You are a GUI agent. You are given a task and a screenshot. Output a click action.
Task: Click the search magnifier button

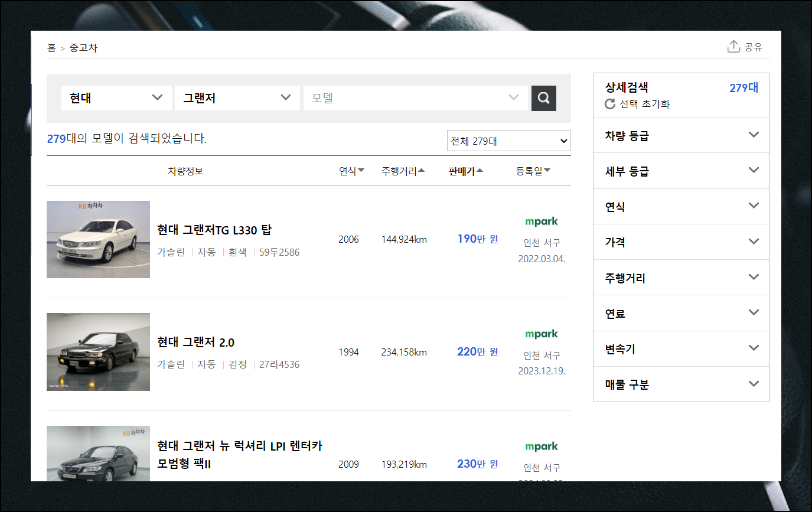(544, 98)
